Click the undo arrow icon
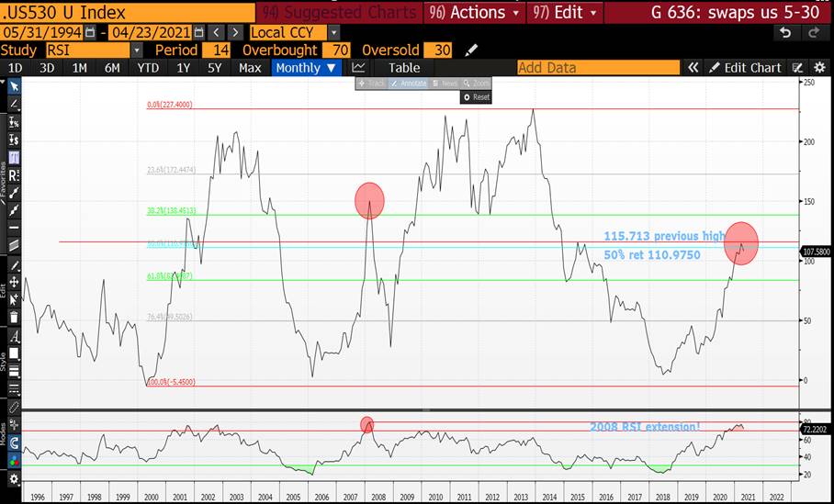This screenshot has height=504, width=834. pyautogui.click(x=784, y=32)
